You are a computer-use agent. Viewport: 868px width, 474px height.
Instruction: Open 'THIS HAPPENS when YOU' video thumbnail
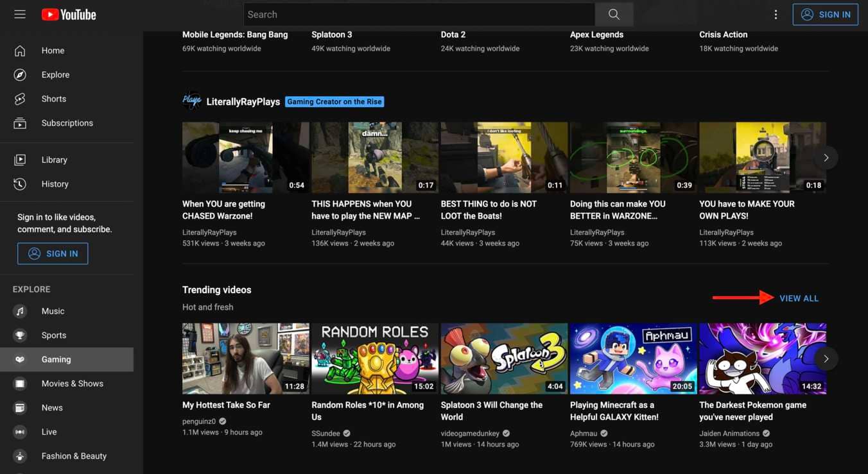tap(375, 158)
